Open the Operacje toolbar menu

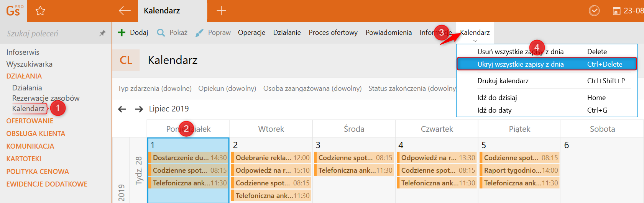pos(251,33)
